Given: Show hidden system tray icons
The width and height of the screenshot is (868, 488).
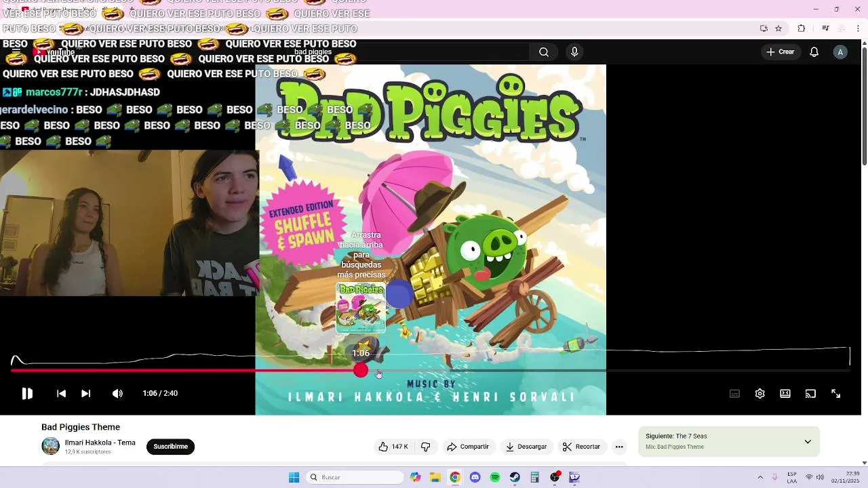Looking at the screenshot, I should click(x=760, y=477).
